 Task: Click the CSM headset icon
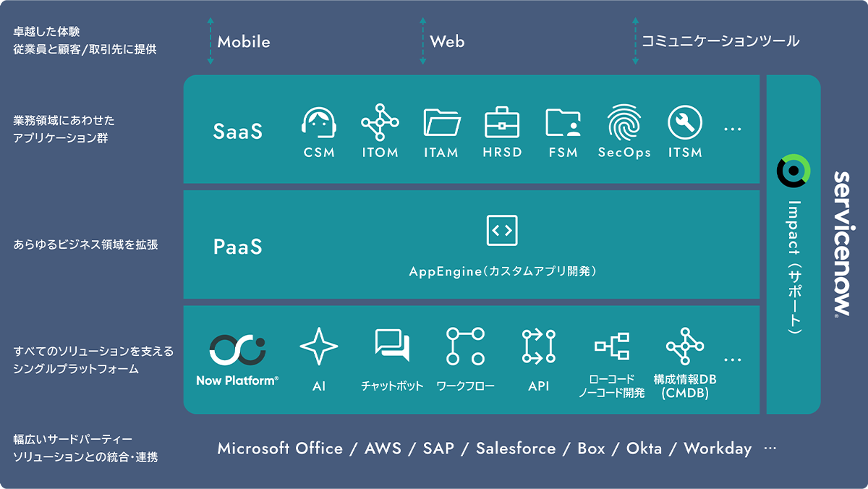(x=319, y=122)
